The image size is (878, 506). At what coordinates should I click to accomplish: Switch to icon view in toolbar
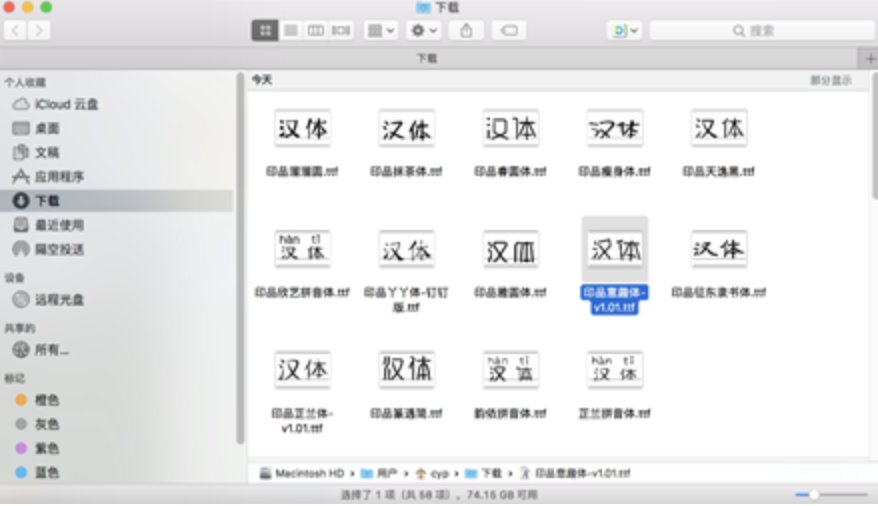(x=265, y=31)
